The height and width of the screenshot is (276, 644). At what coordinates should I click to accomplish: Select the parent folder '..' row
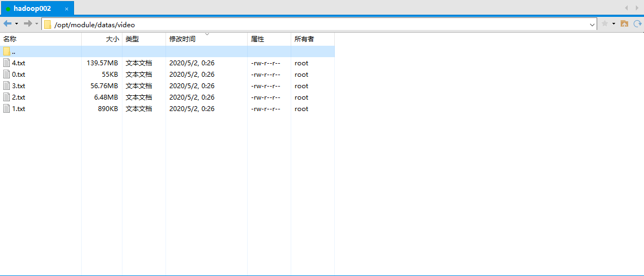click(167, 52)
